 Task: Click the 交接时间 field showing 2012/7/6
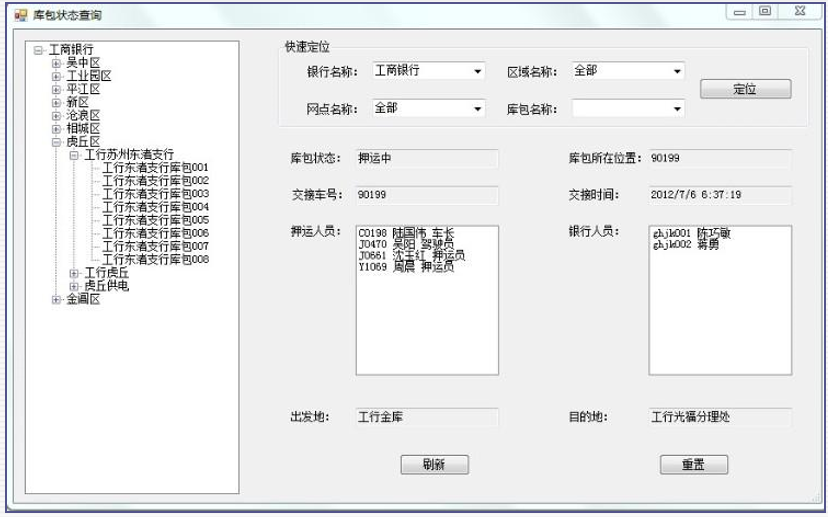coord(720,195)
